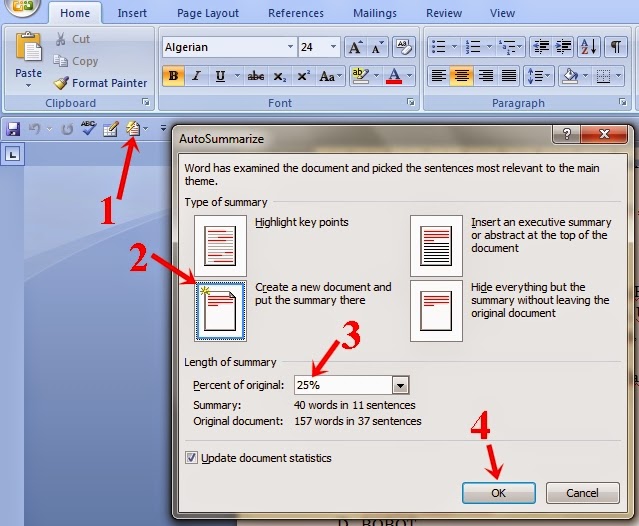Click the AutoSummarize Tools toolbar icon
Screen dimensions: 639x526
133,129
